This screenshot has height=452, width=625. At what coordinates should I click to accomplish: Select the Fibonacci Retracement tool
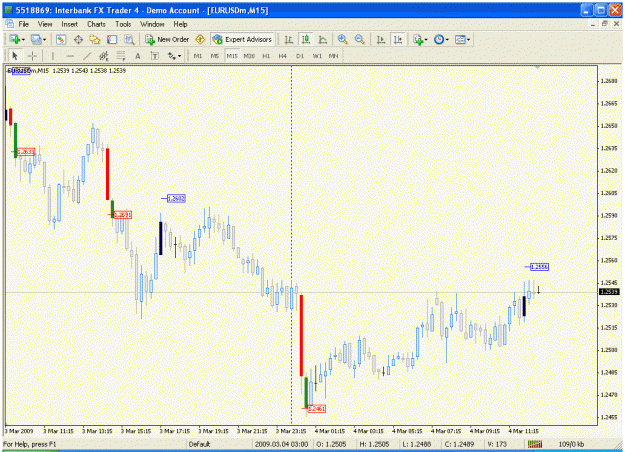pyautogui.click(x=121, y=56)
